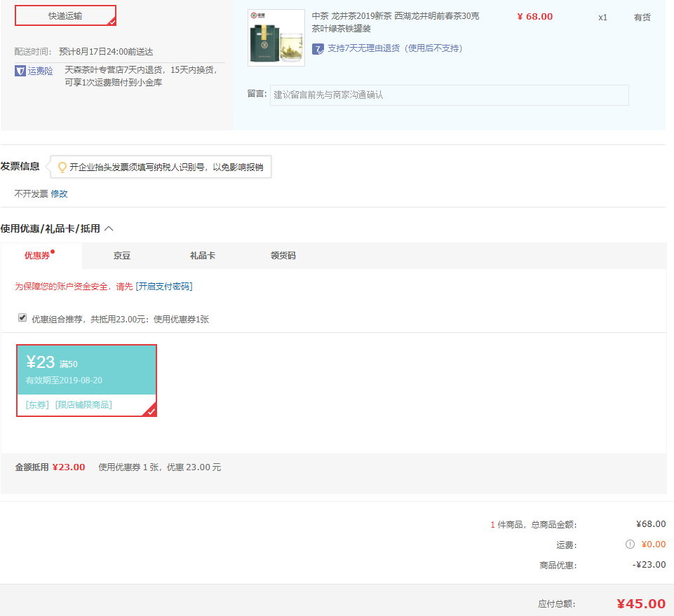Click the 总商品金额 ¥68.00 value
Image resolution: width=674 pixels, height=616 pixels.
tap(651, 524)
